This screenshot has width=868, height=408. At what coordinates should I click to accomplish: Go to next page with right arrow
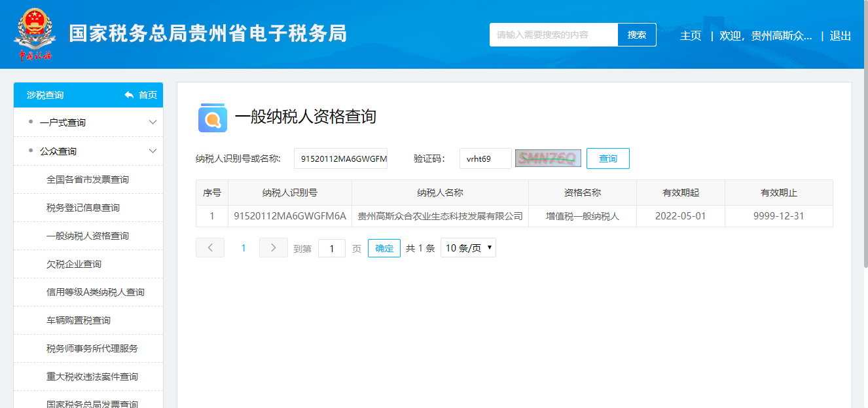coord(273,248)
